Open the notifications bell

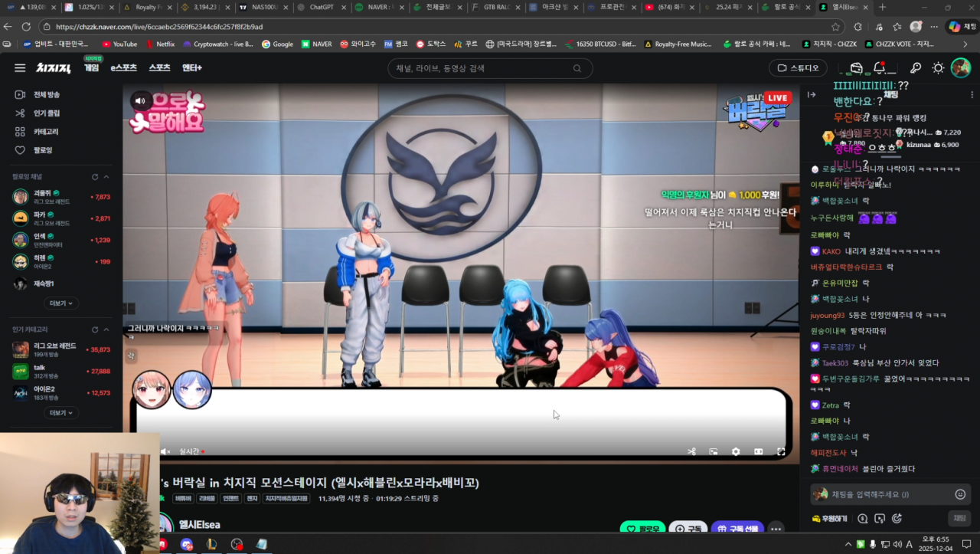click(880, 68)
